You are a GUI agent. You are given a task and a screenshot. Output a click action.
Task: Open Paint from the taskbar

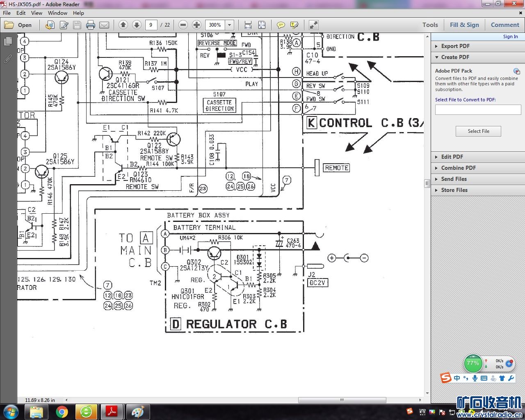137,412
